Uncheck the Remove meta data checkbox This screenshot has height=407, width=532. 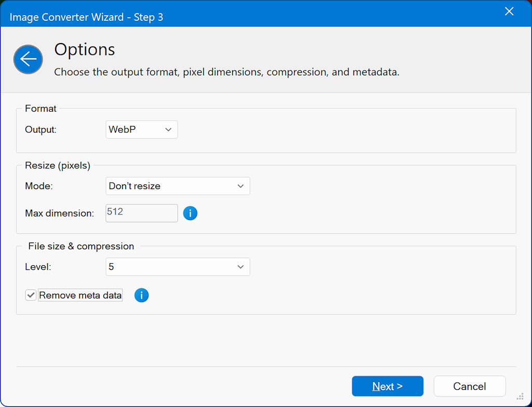31,295
